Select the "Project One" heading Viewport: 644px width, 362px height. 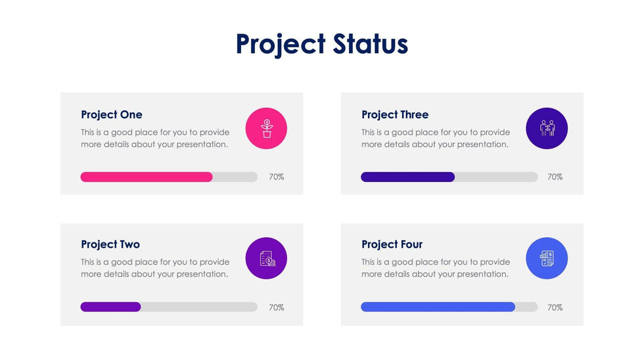point(112,115)
